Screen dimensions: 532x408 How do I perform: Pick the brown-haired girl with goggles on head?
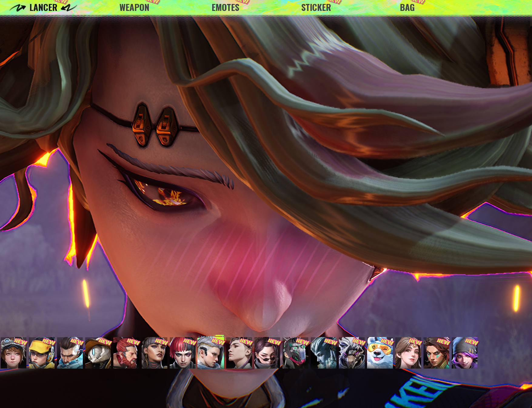[x=13, y=353]
